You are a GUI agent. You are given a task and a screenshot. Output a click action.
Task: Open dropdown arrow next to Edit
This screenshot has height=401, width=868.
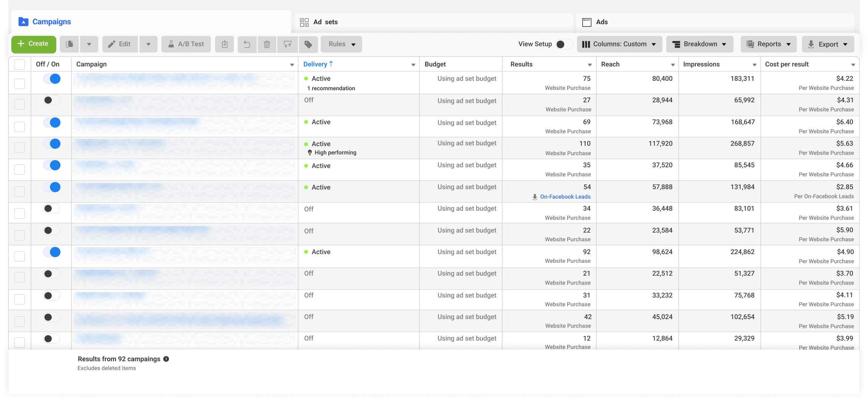pos(149,44)
